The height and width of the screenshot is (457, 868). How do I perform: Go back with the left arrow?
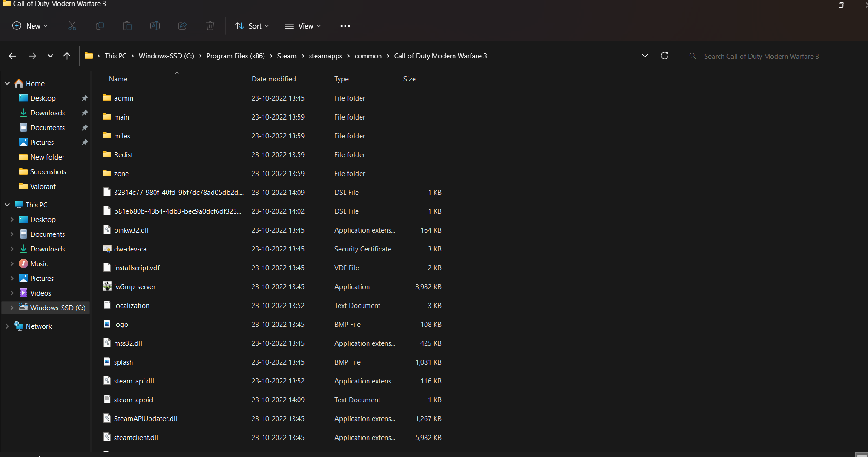[12, 56]
